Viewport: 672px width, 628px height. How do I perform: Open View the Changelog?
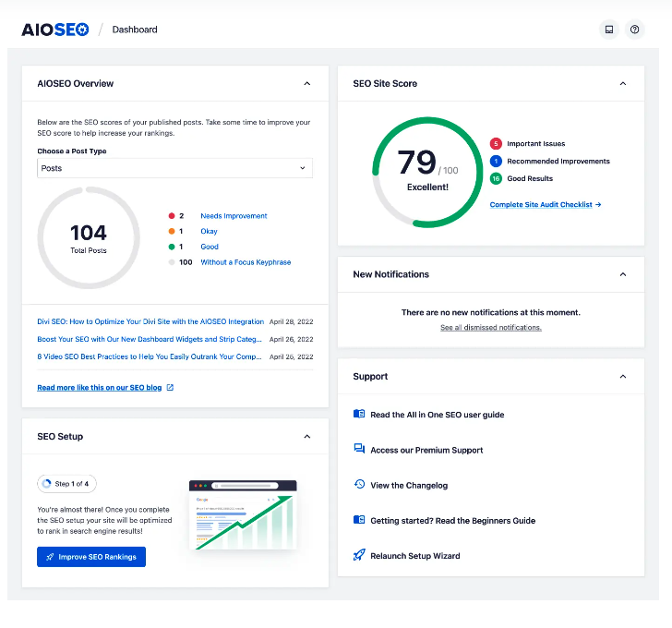coord(409,485)
